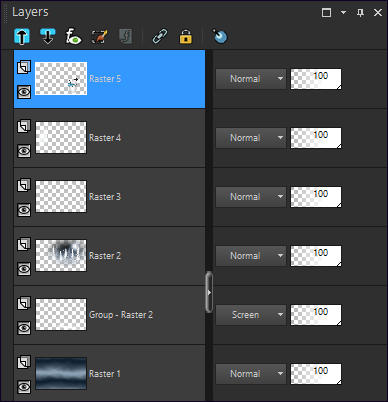
Task: Toggle the layer link chain icon
Action: (x=160, y=36)
